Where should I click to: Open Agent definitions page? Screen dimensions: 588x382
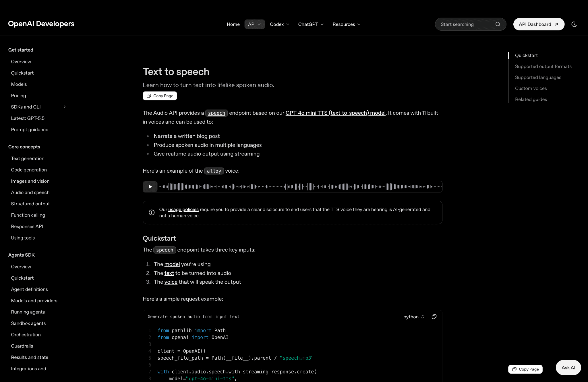(x=29, y=289)
